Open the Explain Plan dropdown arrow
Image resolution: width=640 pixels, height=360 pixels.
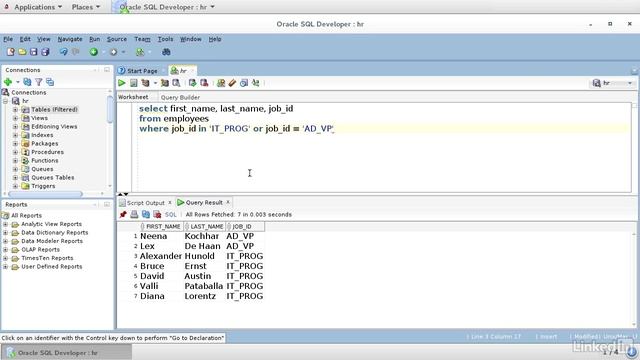[x=155, y=83]
